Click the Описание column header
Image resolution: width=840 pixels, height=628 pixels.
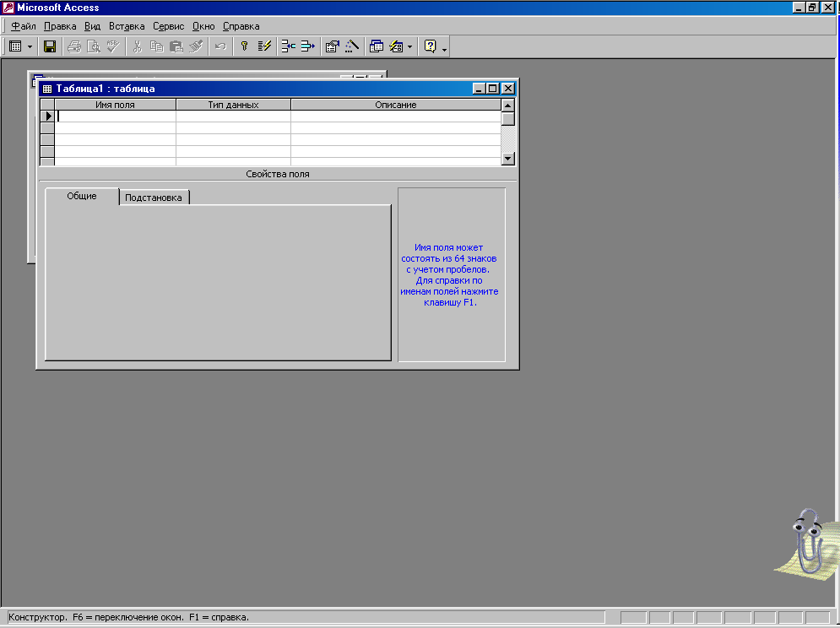(395, 105)
